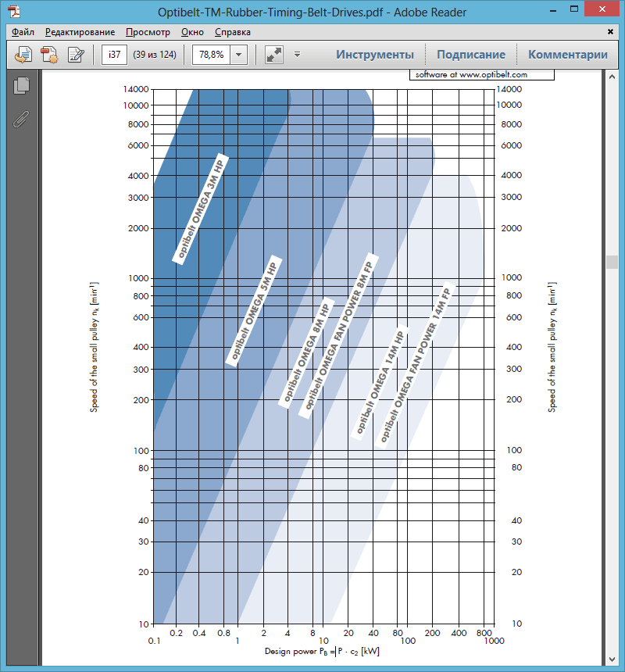Image resolution: width=625 pixels, height=672 pixels.
Task: Open the Attachments paperclip panel
Action: 22,119
